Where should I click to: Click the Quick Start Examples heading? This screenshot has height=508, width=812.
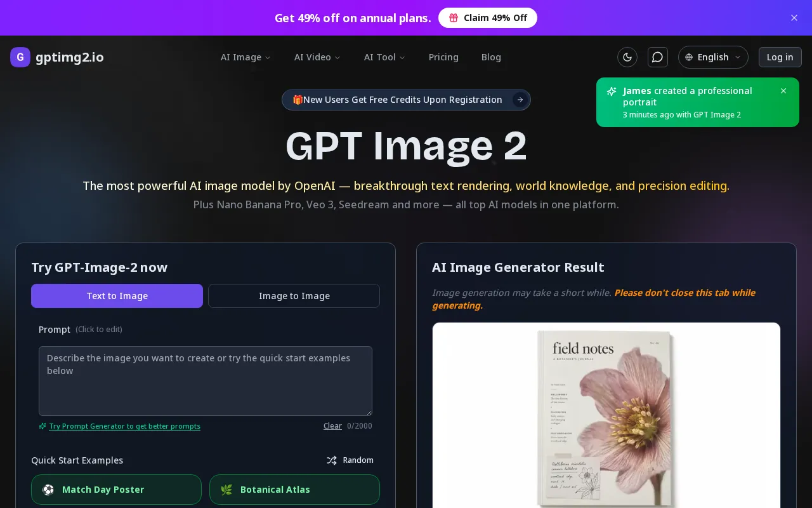tap(77, 460)
